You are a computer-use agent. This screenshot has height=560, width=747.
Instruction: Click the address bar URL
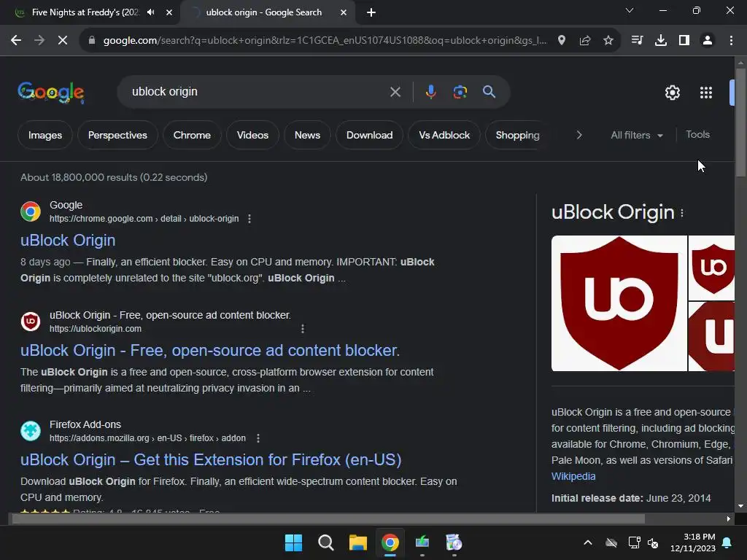(x=325, y=41)
